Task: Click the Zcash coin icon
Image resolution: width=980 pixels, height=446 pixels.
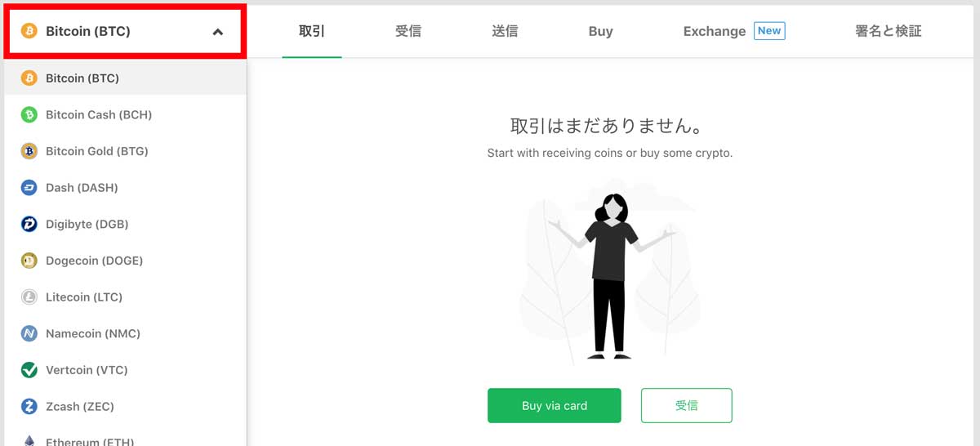Action: [x=29, y=406]
